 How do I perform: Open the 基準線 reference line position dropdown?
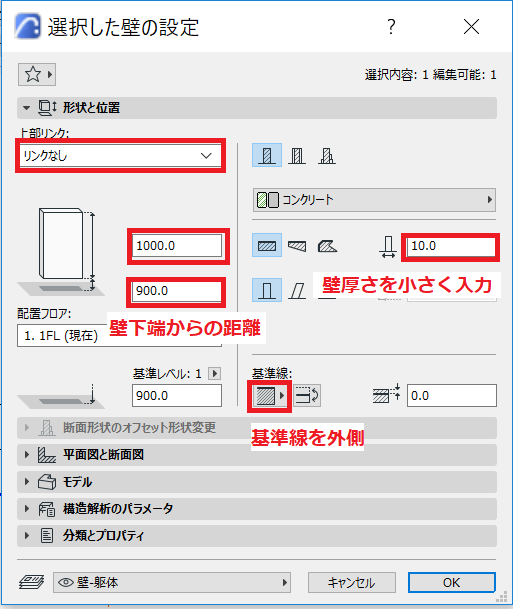pyautogui.click(x=270, y=396)
